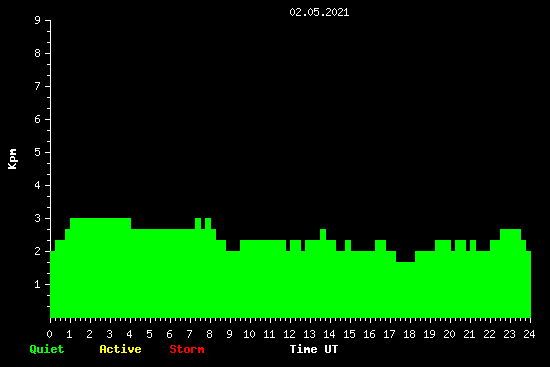Click the Time UT axis title

[x=314, y=349]
